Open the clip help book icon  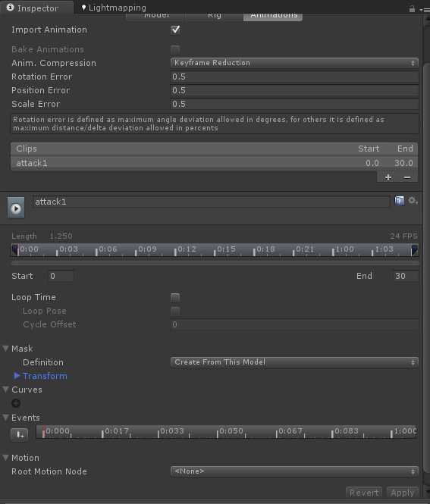pos(399,201)
